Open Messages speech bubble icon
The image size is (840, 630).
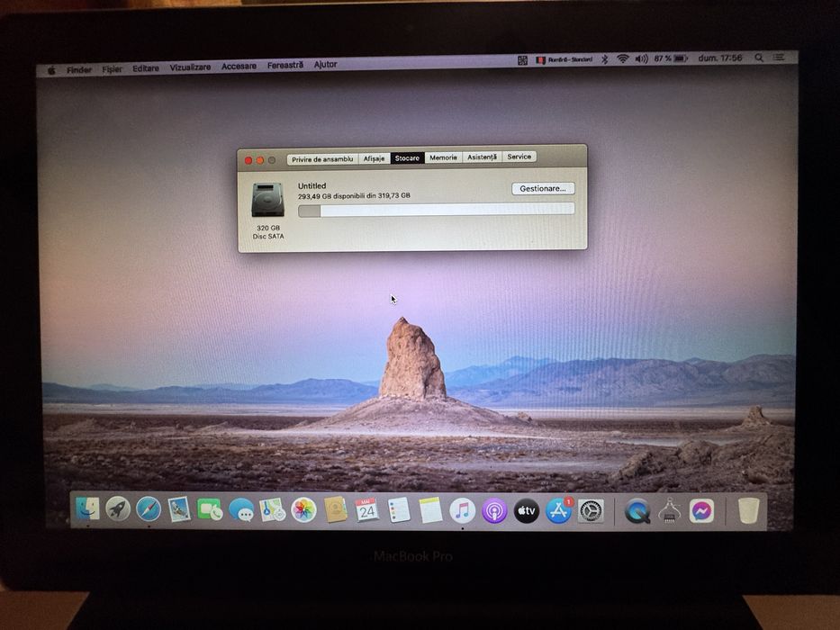[x=241, y=510]
